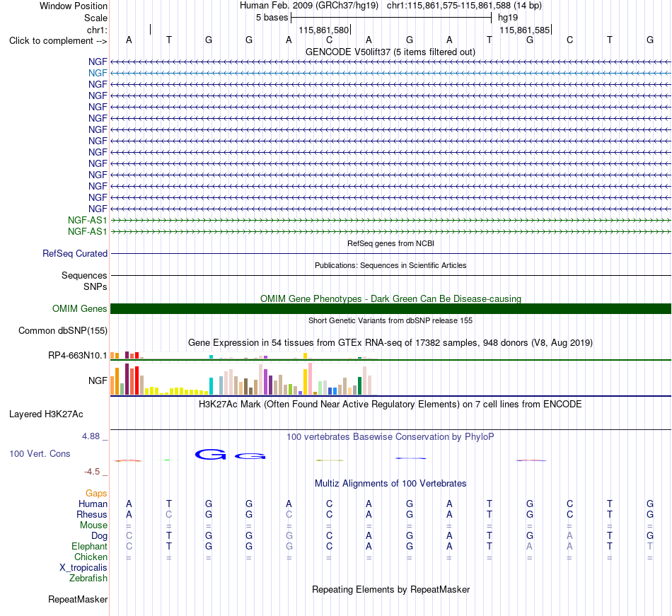Screen dimensions: 672x616
Task: Click the X_tropicalis species label
Action: 83,568
